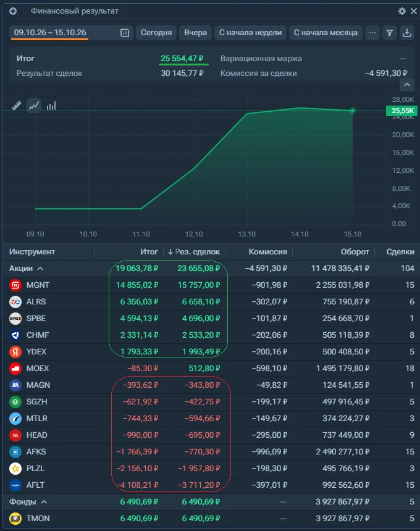Image resolution: width=420 pixels, height=531 pixels.
Task: Click the YDEX instrument logo
Action: coord(15,352)
